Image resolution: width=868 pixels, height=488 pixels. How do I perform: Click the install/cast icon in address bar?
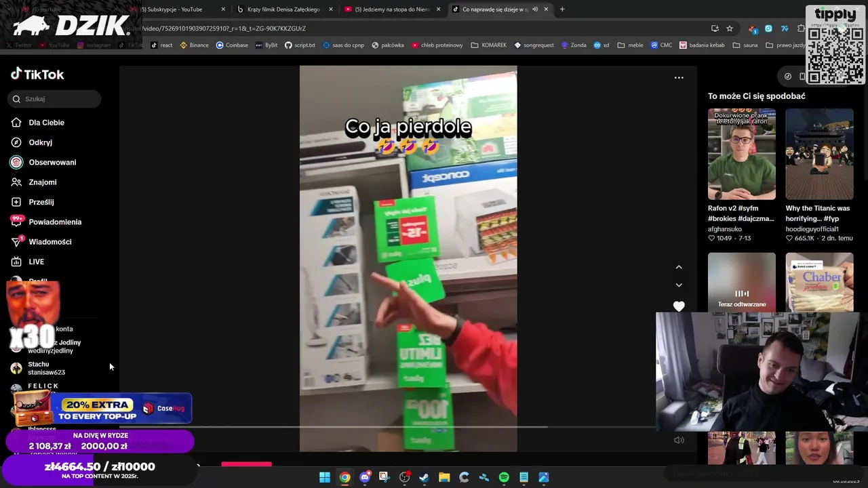[x=715, y=28]
